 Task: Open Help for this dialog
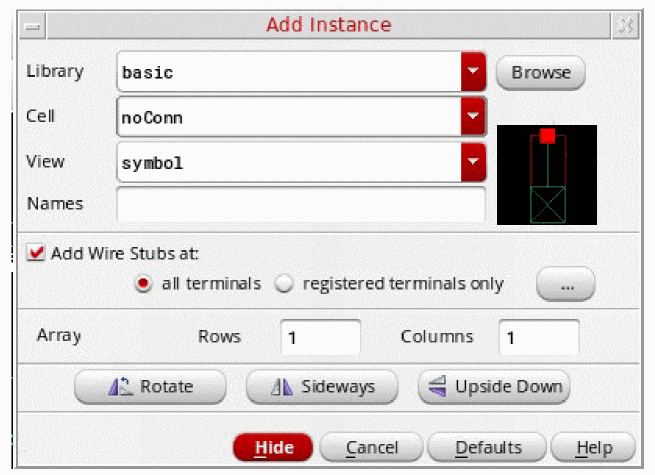tap(593, 447)
